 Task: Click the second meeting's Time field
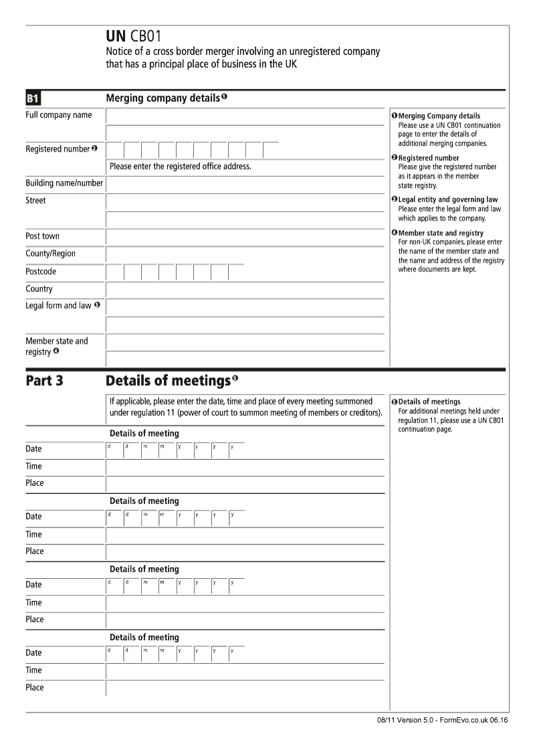tap(245, 535)
